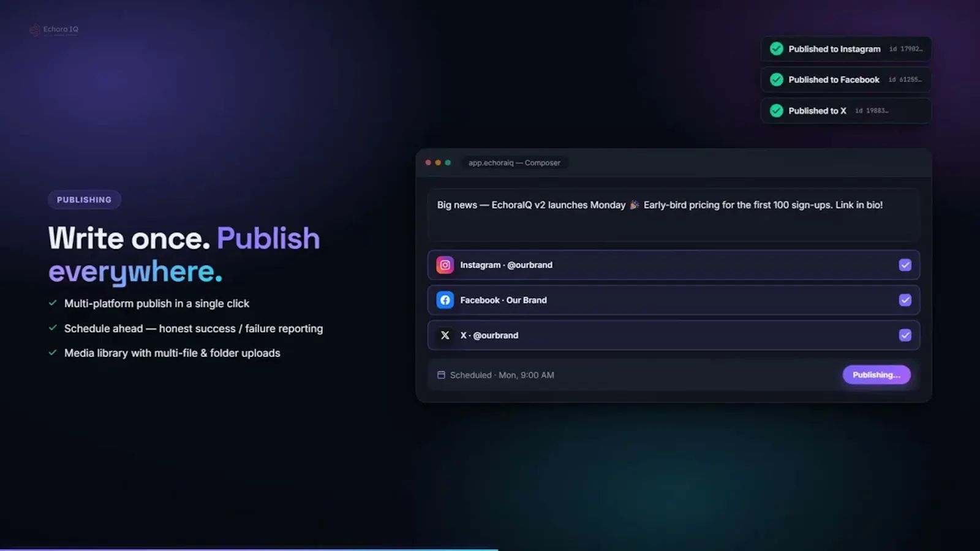Click the progress bar at screen bottom
980x551 pixels.
(249, 549)
